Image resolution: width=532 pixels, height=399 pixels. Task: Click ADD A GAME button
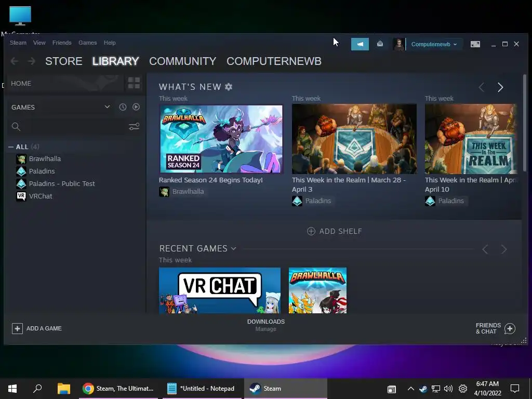click(x=37, y=328)
